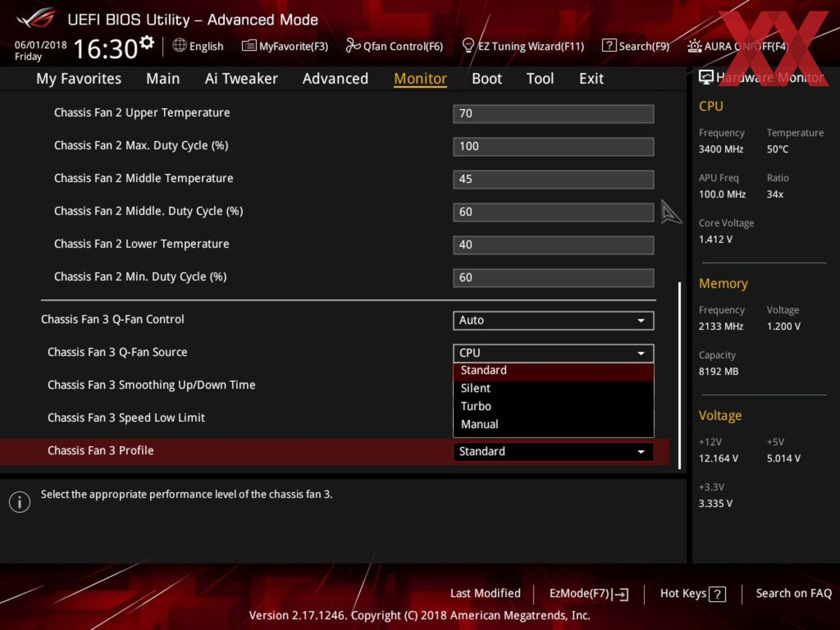The image size is (840, 630).
Task: Choose Turbo in the profile list
Action: tap(553, 406)
